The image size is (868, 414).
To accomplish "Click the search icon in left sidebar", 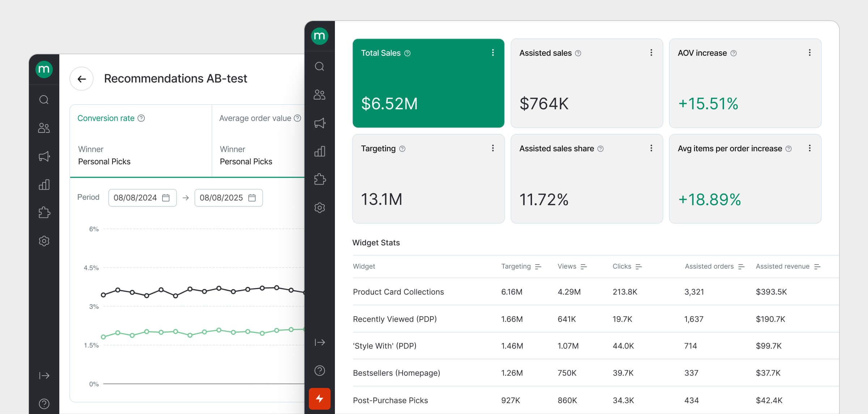I will (44, 100).
